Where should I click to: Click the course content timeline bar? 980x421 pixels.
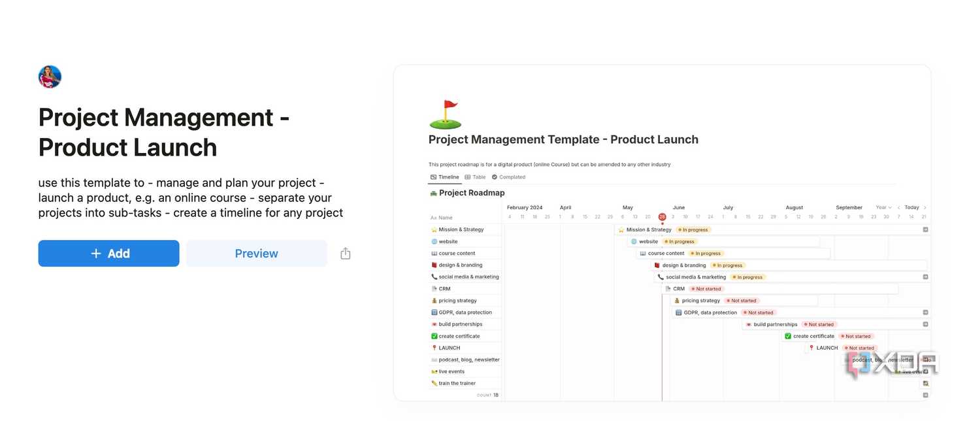(733, 253)
